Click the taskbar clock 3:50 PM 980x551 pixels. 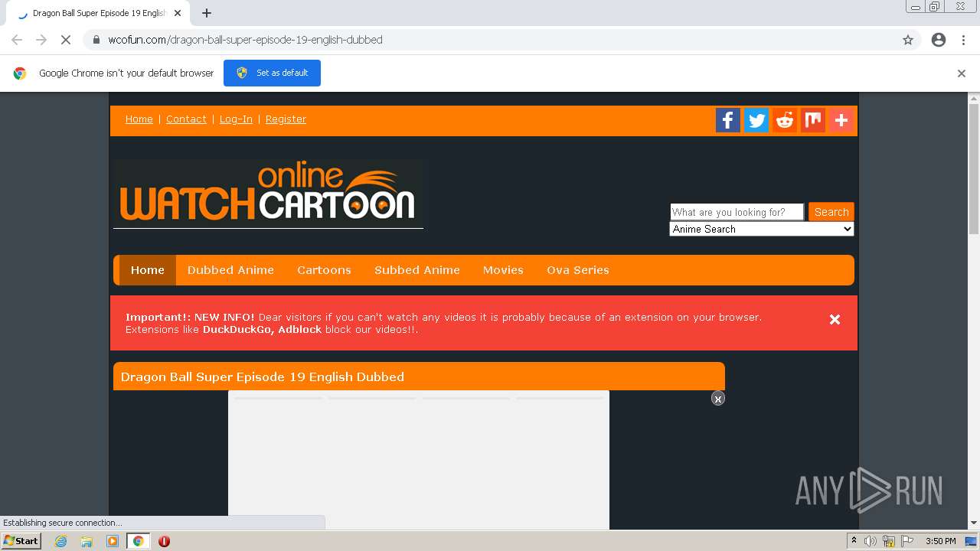point(940,541)
